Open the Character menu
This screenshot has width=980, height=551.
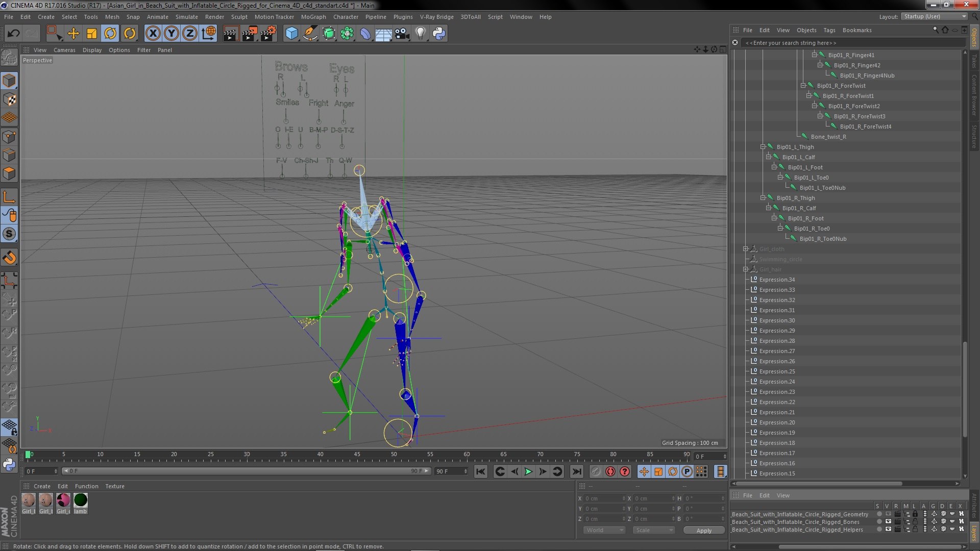346,17
